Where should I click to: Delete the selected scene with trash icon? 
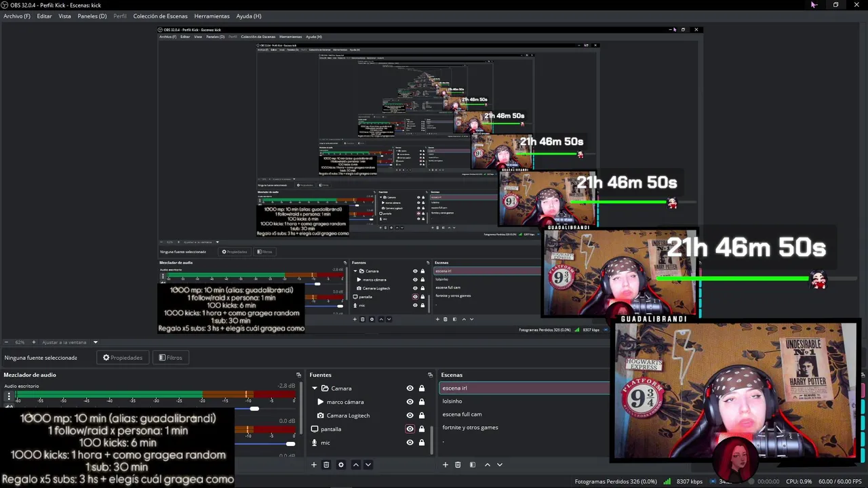pos(458,465)
